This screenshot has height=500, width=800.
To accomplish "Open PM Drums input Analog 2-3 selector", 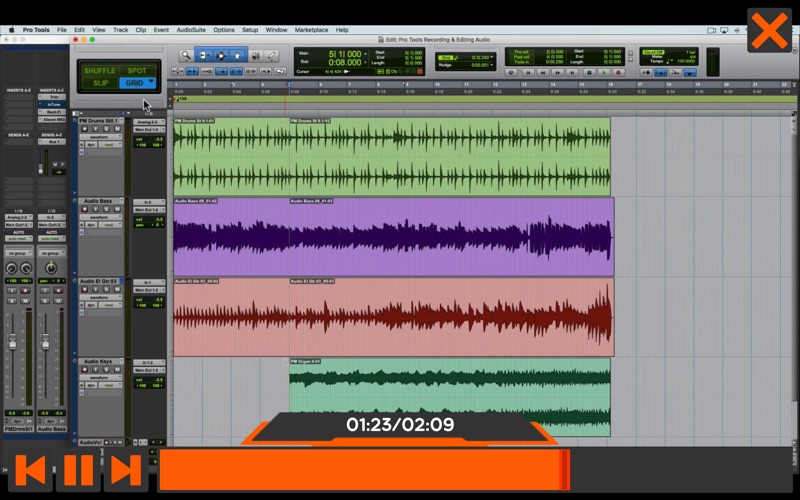I will 149,122.
